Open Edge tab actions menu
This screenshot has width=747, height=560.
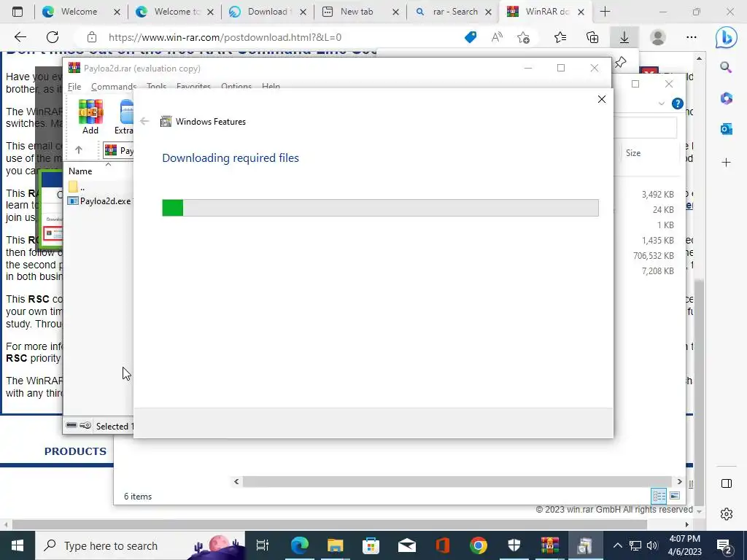pyautogui.click(x=18, y=12)
